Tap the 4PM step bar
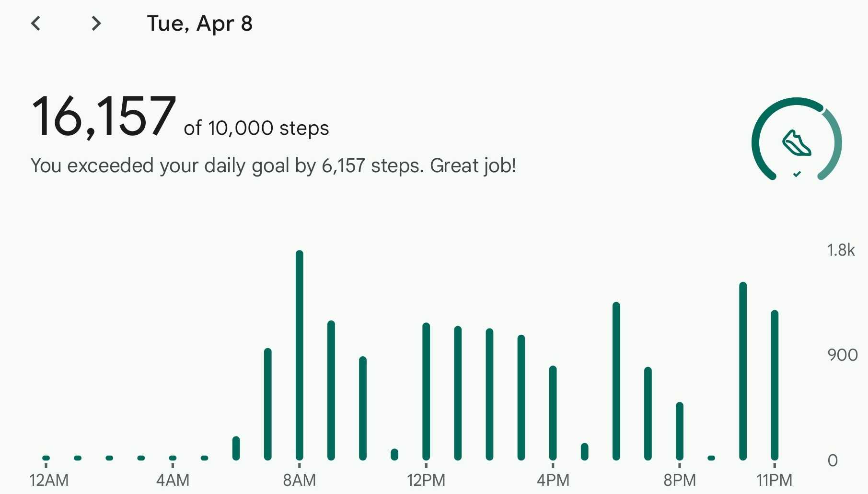The height and width of the screenshot is (494, 868). point(553,413)
